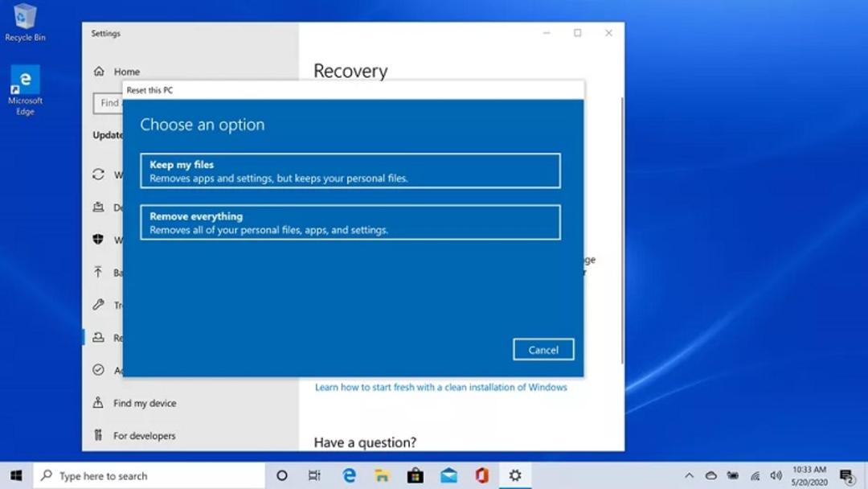Choose the Keep my files option
The image size is (868, 489).
pyautogui.click(x=350, y=171)
